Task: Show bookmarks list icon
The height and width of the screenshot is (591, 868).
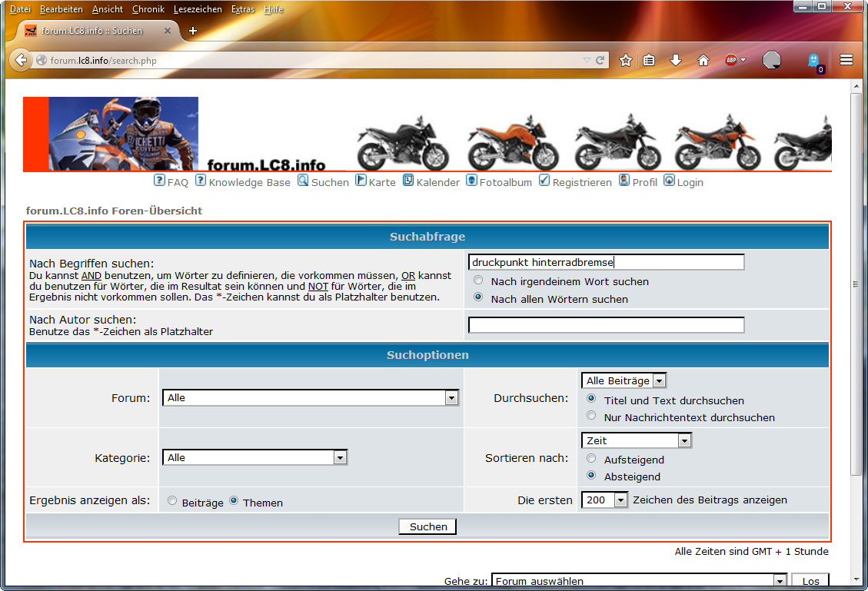Action: click(x=650, y=61)
